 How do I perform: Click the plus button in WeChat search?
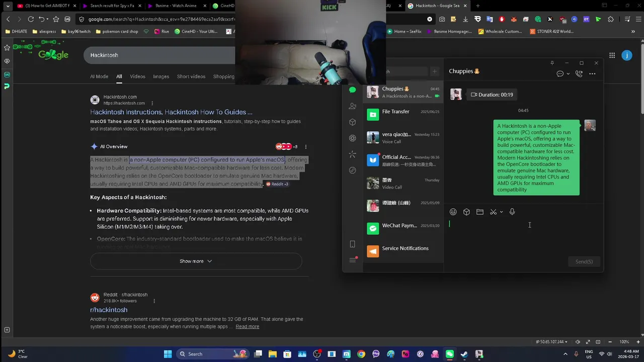pyautogui.click(x=435, y=71)
